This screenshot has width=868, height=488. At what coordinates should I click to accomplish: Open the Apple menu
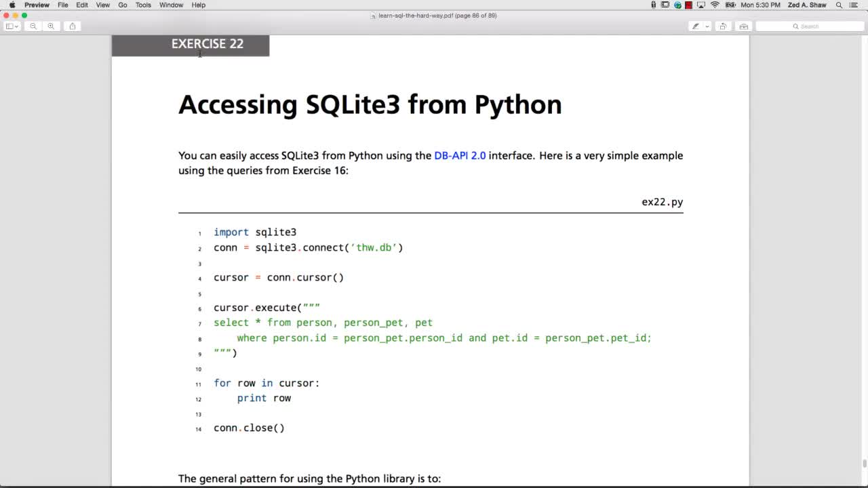coord(12,5)
